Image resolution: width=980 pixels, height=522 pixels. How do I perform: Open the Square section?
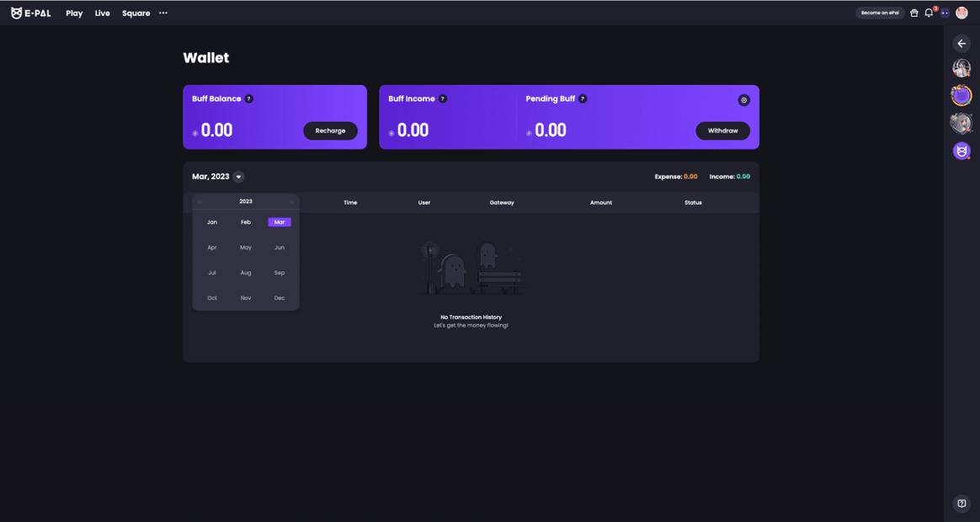[x=136, y=13]
